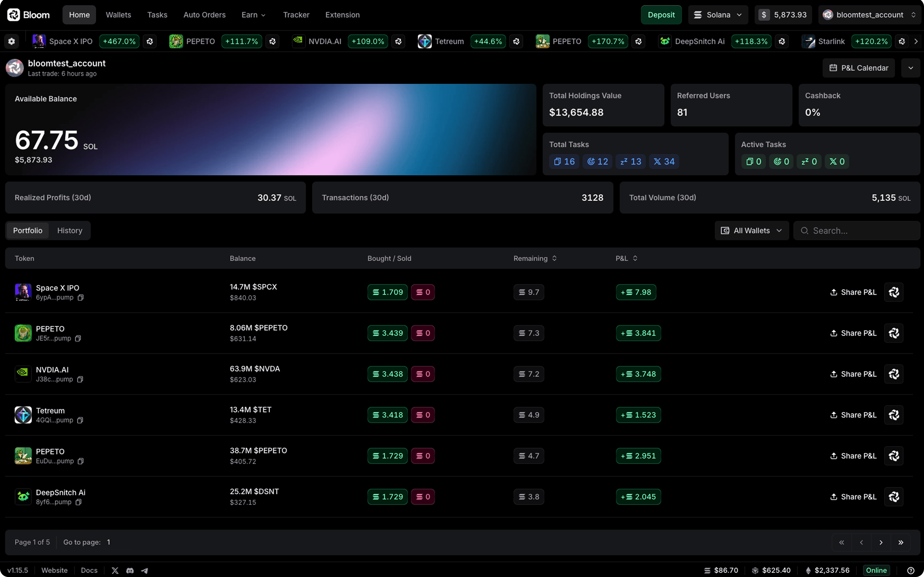Open the Discord icon in the footer
Screen dimensions: 924x577
pyautogui.click(x=130, y=571)
